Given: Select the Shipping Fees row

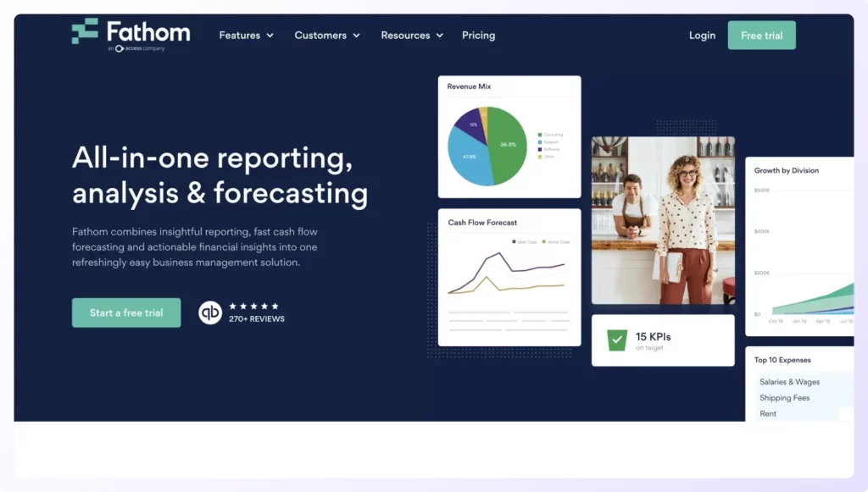Looking at the screenshot, I should point(804,398).
